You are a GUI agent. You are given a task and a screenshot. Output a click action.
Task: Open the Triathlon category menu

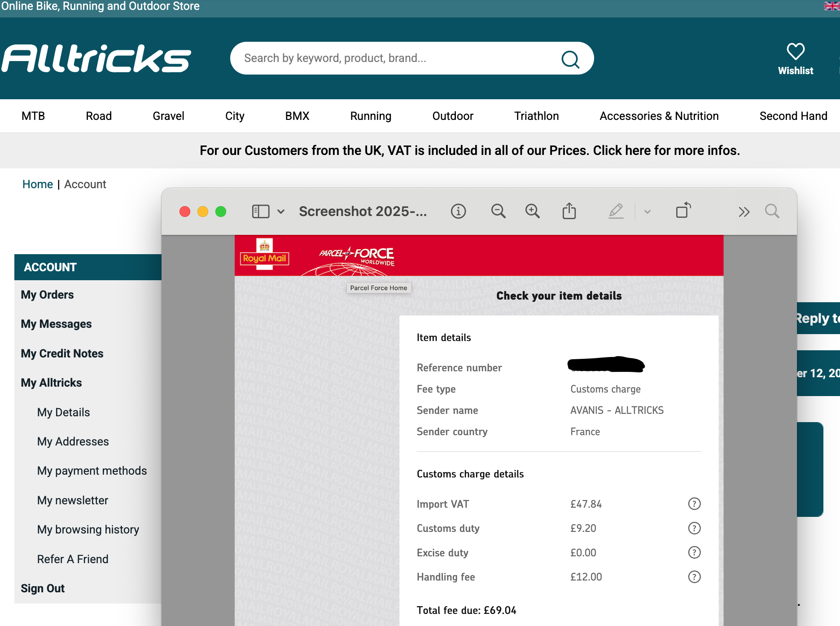[536, 116]
